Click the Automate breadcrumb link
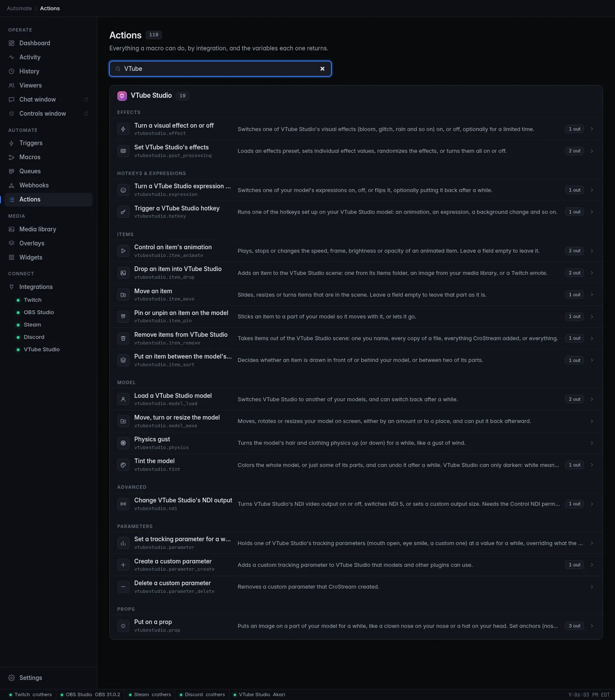615x700 pixels. tap(19, 8)
